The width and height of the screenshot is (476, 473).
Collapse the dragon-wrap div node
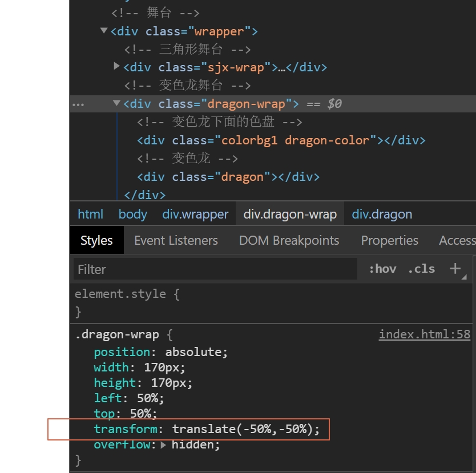click(116, 103)
